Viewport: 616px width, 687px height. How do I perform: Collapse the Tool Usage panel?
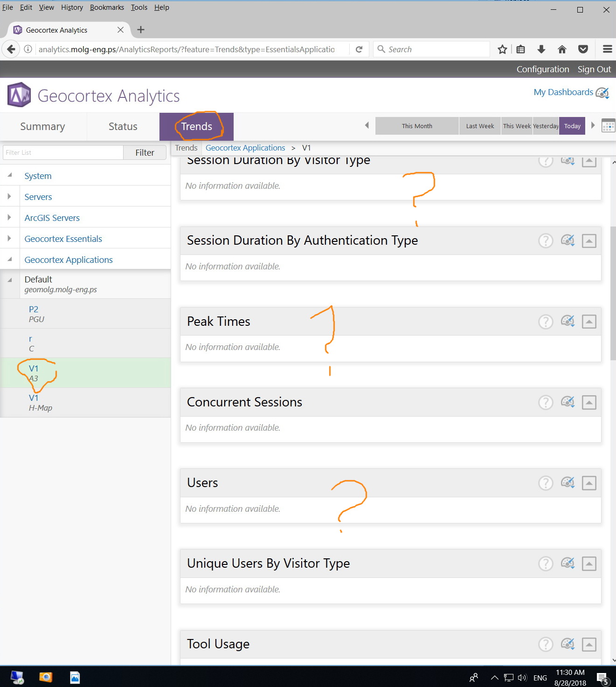(589, 645)
